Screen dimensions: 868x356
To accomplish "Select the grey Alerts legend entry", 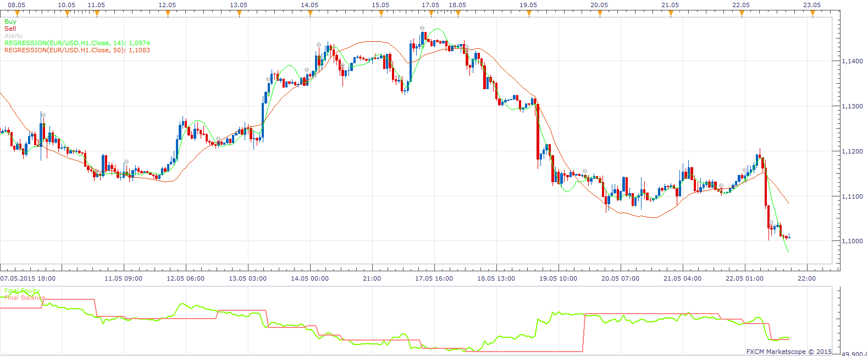I will 14,36.
